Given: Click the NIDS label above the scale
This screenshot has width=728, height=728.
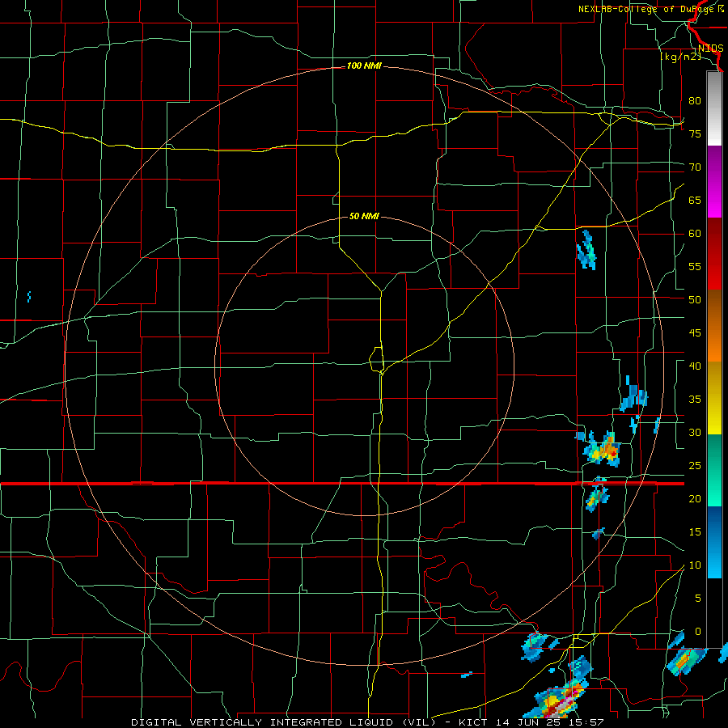Looking at the screenshot, I should pyautogui.click(x=710, y=49).
